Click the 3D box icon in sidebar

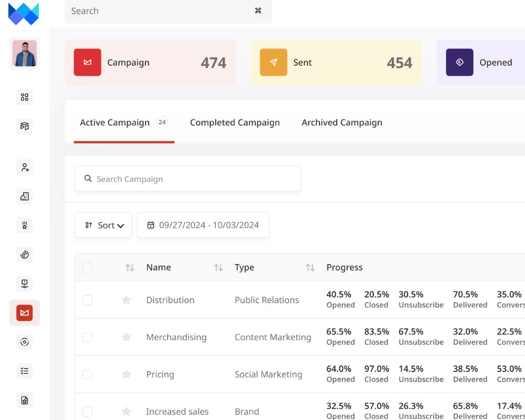point(24,126)
